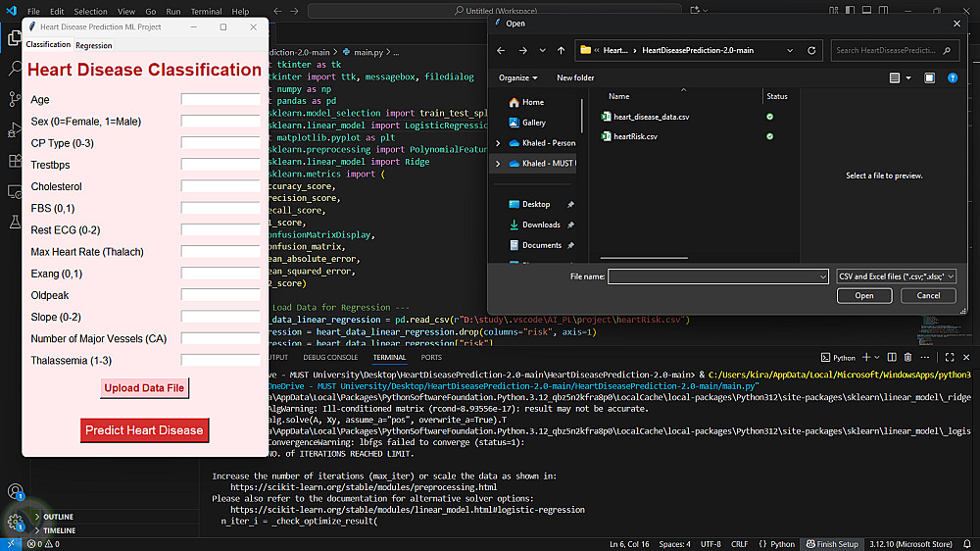Image resolution: width=980 pixels, height=551 pixels.
Task: Open the VS Code Manage gear icon
Action: click(15, 522)
